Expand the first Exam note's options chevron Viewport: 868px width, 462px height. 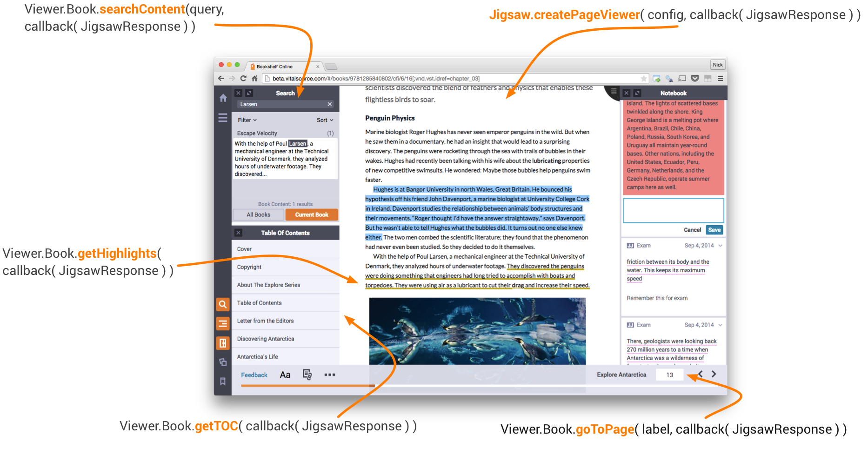point(720,246)
